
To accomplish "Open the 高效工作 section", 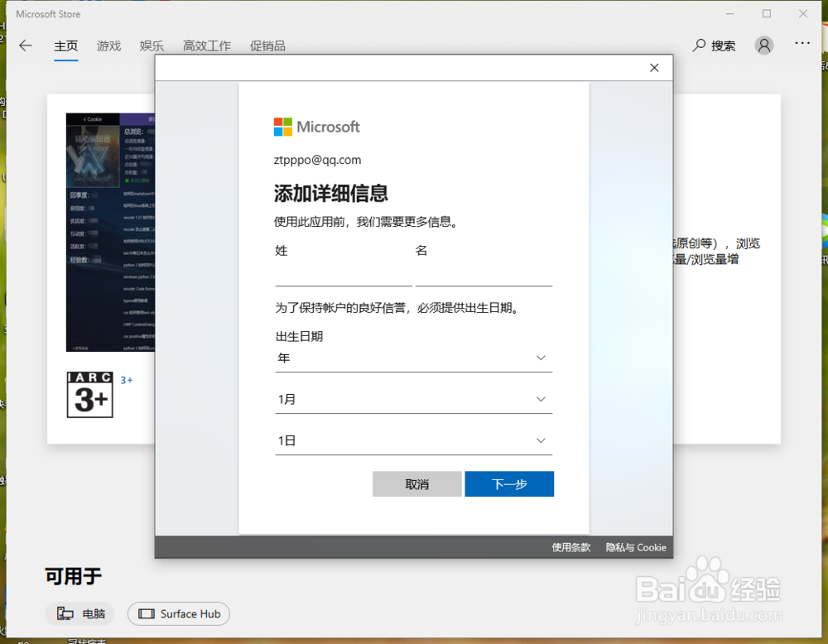I will (206, 46).
